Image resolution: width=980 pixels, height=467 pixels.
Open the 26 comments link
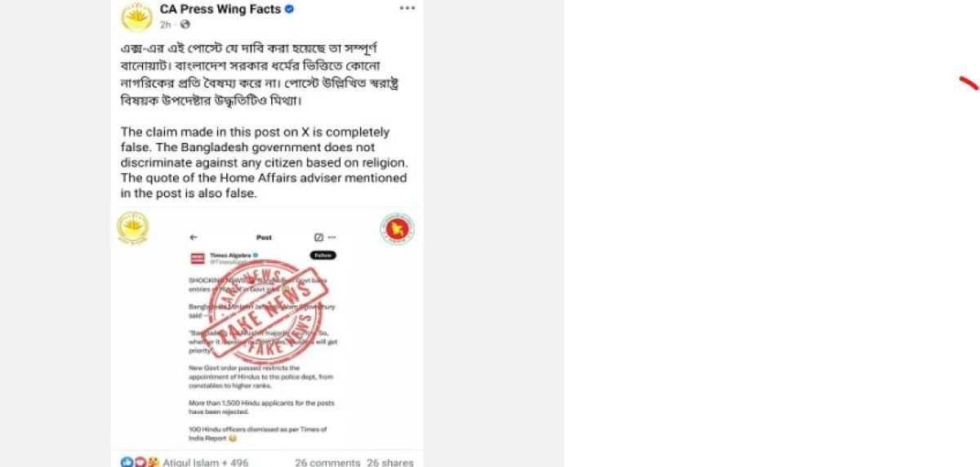pyautogui.click(x=327, y=462)
